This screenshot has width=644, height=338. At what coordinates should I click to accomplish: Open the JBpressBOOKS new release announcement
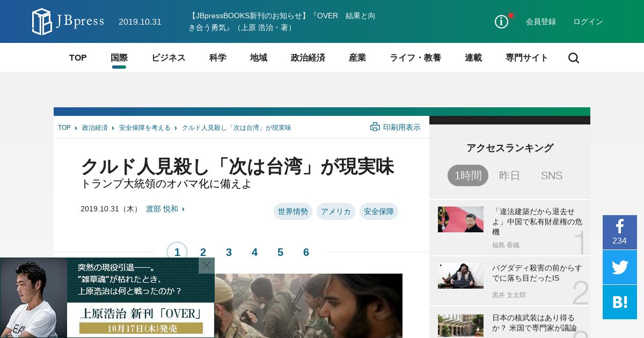(x=282, y=21)
